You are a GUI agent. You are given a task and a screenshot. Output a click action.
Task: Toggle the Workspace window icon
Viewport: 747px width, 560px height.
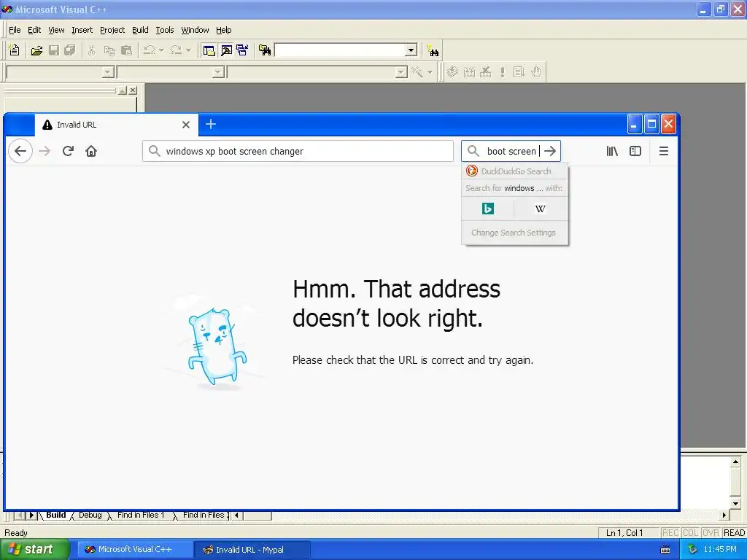pyautogui.click(x=209, y=50)
